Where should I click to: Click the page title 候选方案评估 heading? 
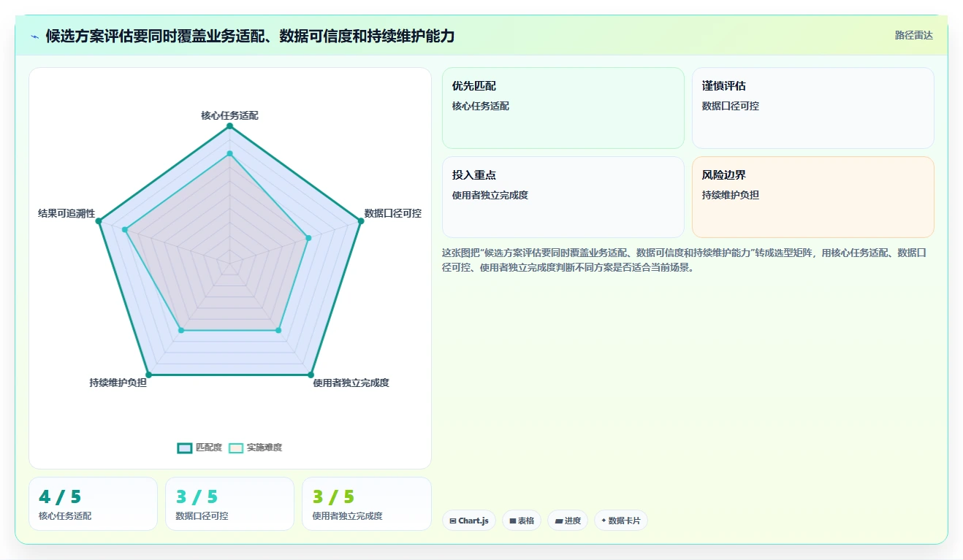click(x=250, y=36)
